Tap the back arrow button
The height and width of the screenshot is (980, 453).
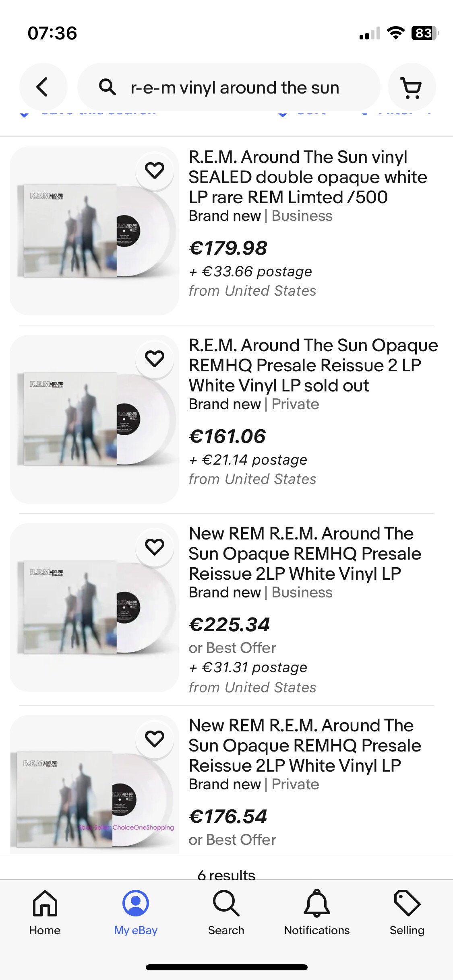[43, 87]
